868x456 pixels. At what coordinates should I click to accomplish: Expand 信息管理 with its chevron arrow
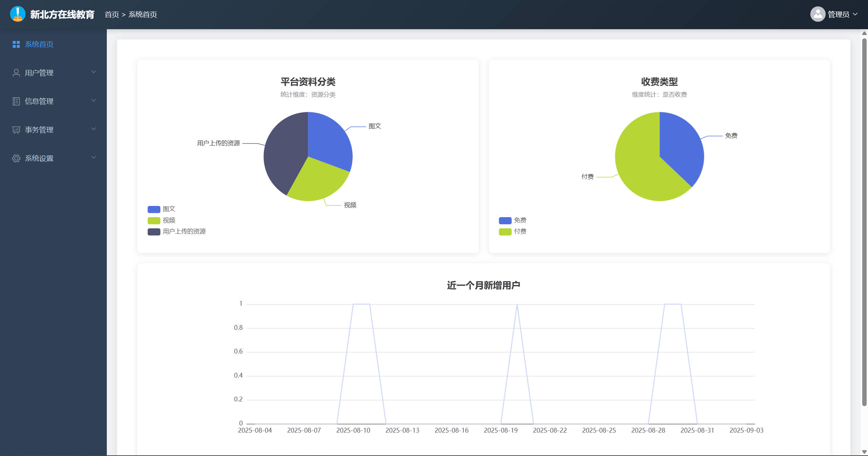click(x=94, y=101)
